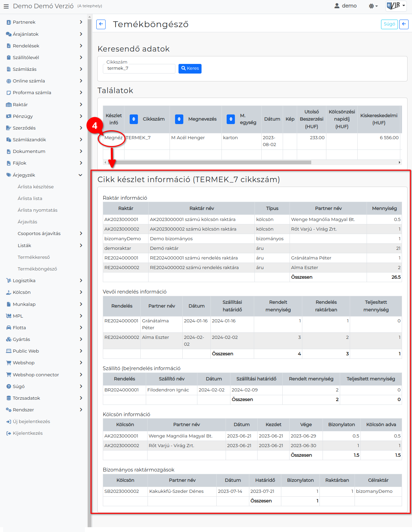Sort by M. egység column sort icon
The width and height of the screenshot is (412, 532).
[x=231, y=119]
